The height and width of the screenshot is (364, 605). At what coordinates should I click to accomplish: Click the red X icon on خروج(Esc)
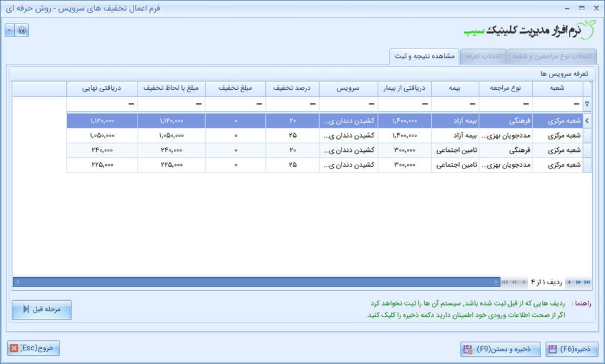point(14,348)
